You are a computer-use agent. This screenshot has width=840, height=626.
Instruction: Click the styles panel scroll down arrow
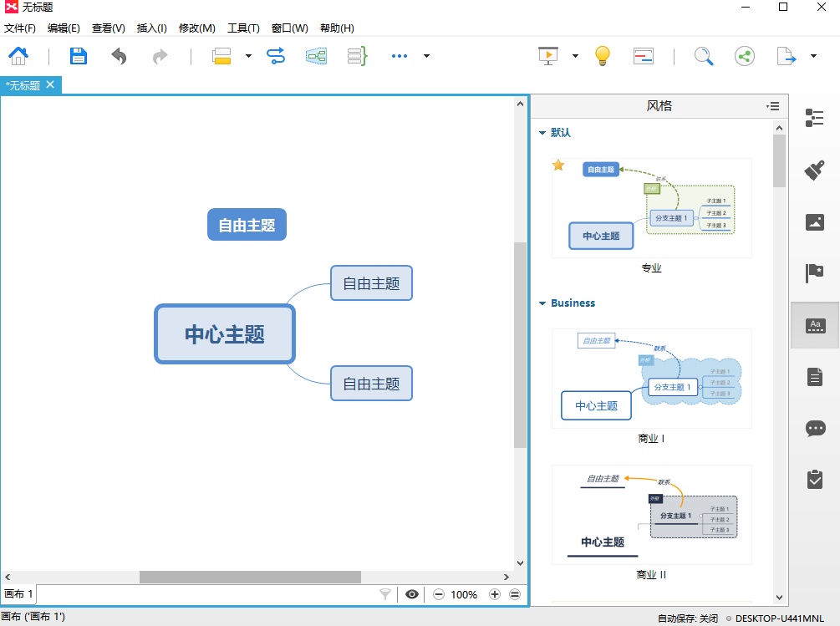coord(780,597)
